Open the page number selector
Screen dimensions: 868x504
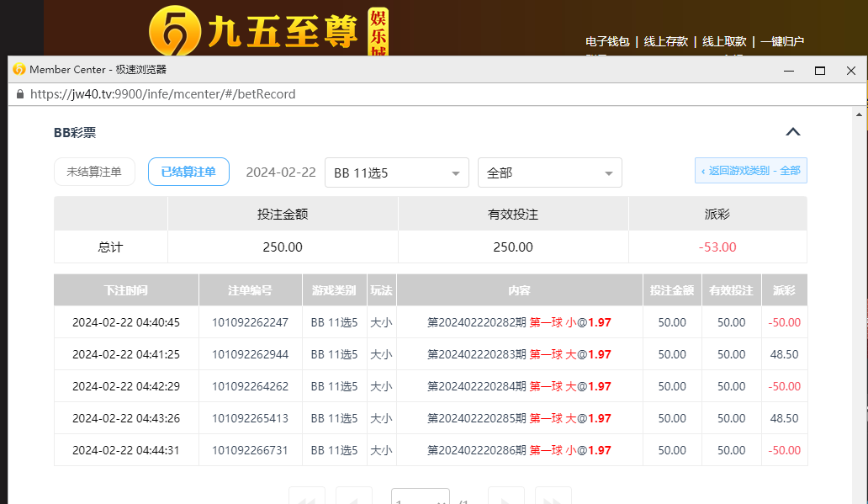420,497
